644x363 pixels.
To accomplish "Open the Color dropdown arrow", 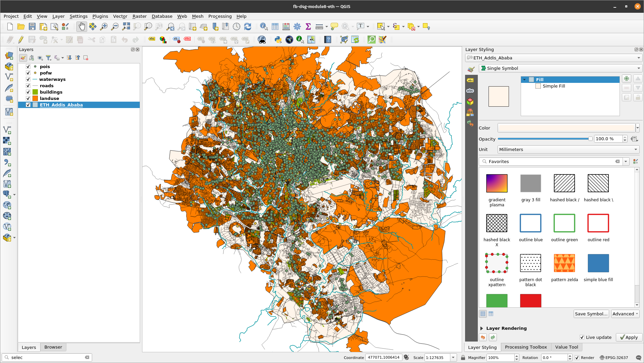I will pyautogui.click(x=638, y=128).
